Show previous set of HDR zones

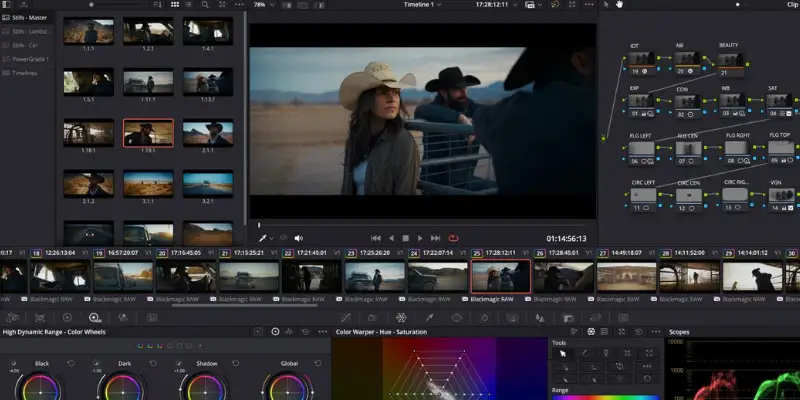point(131,346)
